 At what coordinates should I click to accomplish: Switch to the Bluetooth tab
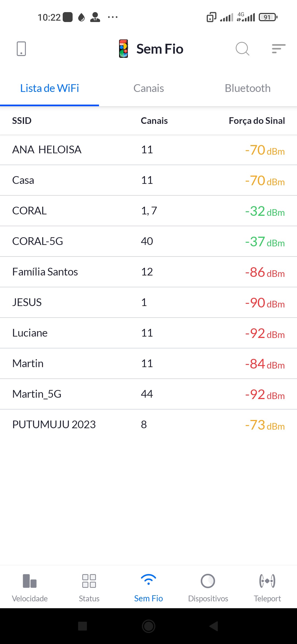pyautogui.click(x=248, y=88)
